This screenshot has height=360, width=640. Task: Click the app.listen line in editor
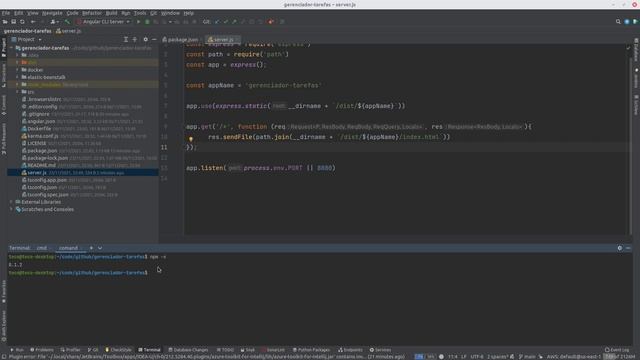tap(261, 168)
